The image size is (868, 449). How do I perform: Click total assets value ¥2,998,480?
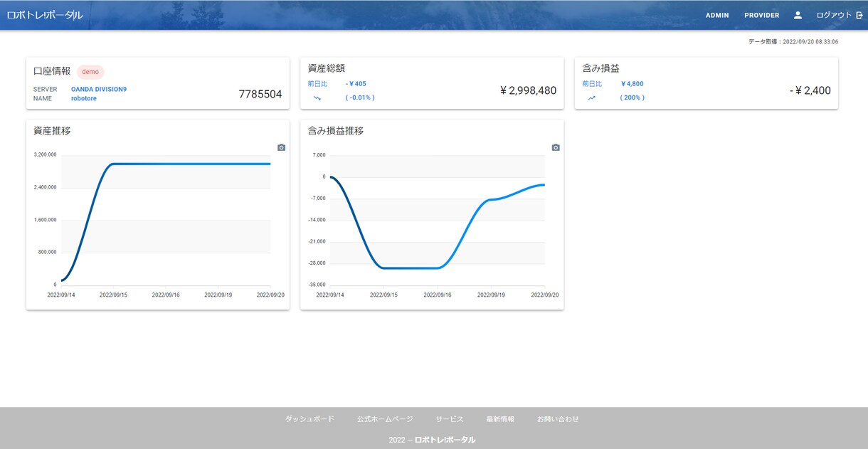528,90
